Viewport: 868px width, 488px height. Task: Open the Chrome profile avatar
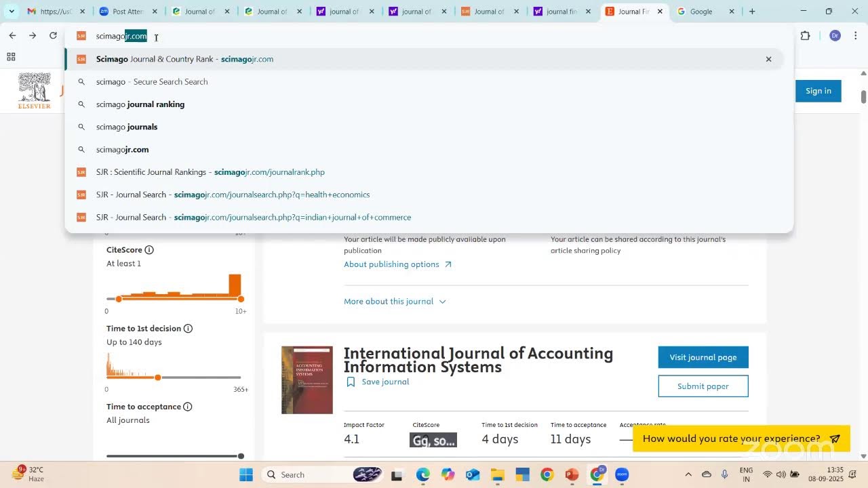click(835, 36)
